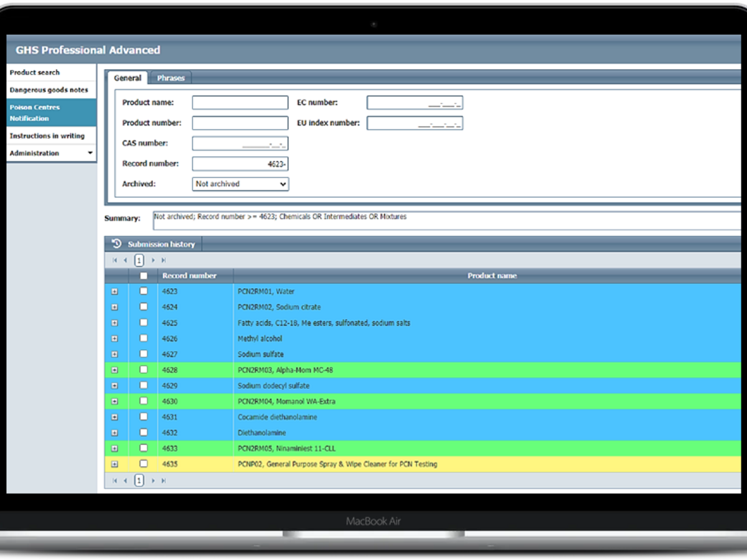747x560 pixels.
Task: Click the CAS number input field
Action: click(x=240, y=144)
